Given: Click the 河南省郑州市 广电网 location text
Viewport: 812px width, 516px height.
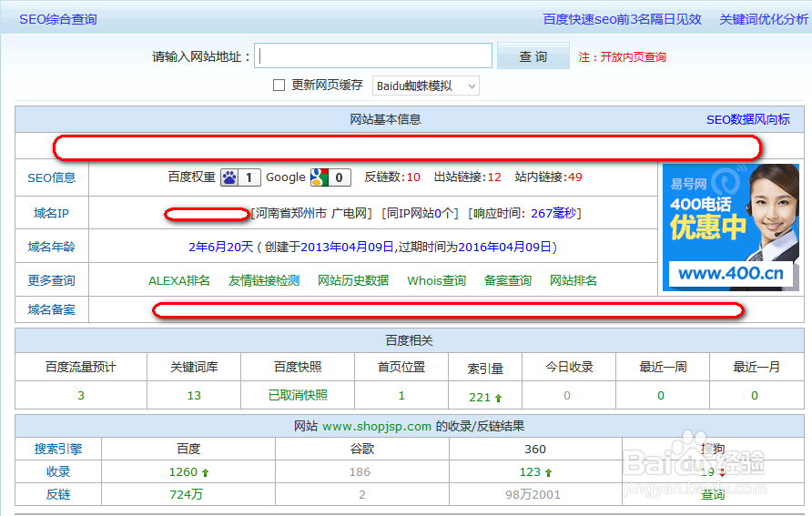Looking at the screenshot, I should [x=311, y=213].
